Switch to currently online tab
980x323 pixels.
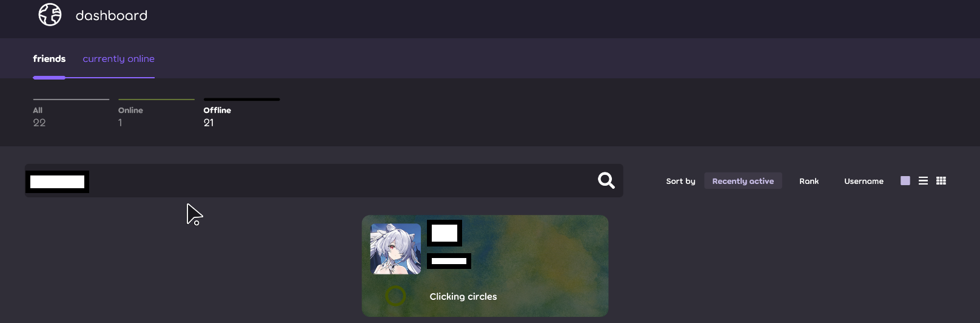(118, 59)
